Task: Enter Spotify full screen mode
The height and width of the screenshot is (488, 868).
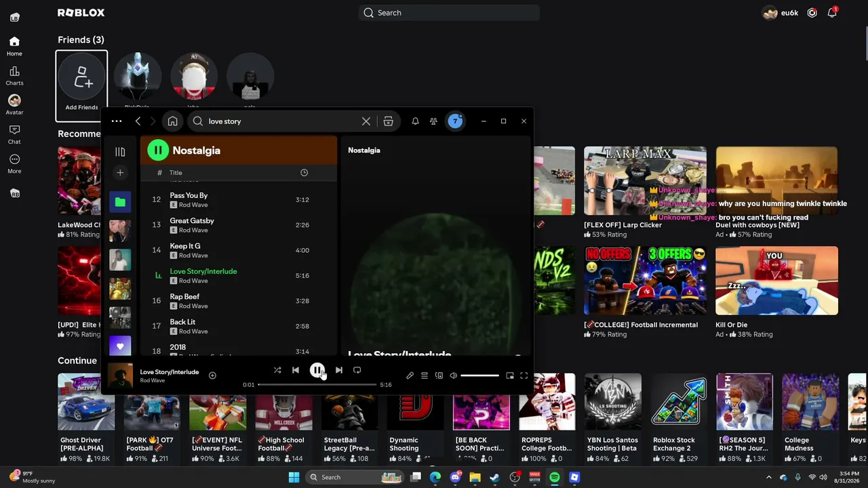Action: 524,375
